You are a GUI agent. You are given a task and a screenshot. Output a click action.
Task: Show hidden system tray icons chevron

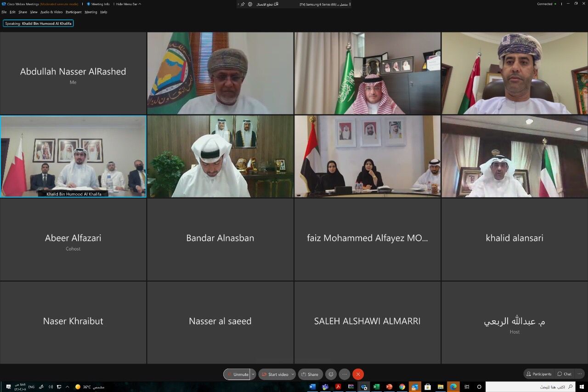coord(68,387)
